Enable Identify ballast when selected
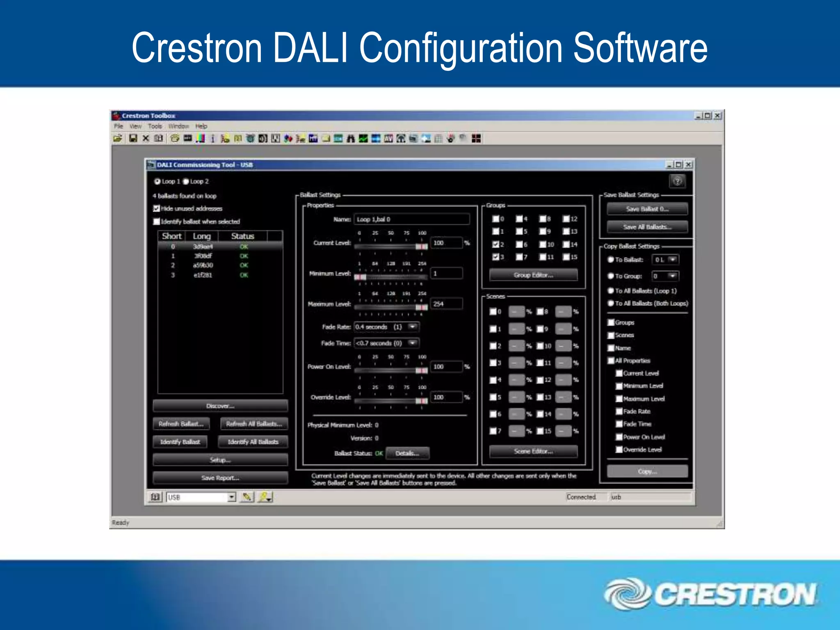 pos(156,221)
